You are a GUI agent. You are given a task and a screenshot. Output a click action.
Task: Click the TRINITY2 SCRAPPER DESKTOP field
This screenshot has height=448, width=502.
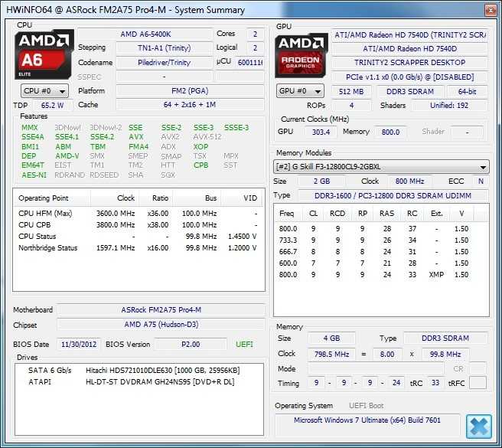coord(409,63)
